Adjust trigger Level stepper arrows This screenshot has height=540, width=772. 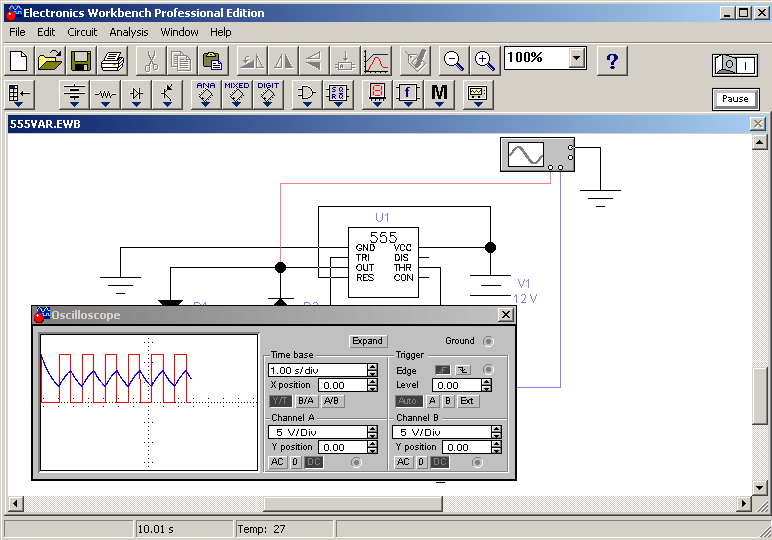click(x=486, y=385)
